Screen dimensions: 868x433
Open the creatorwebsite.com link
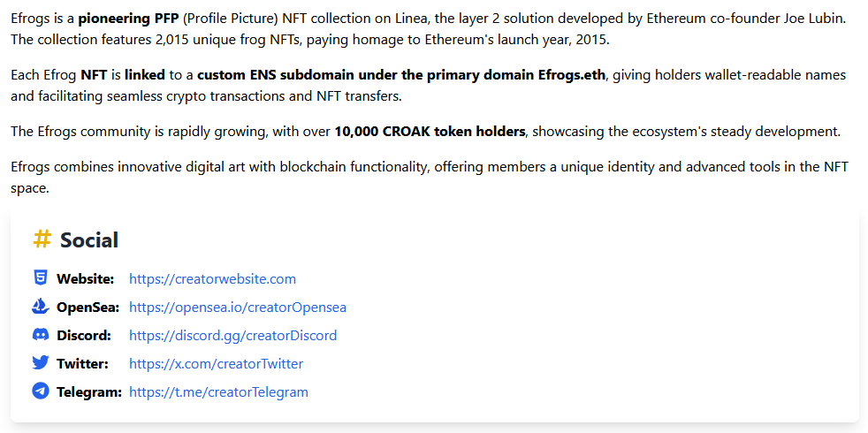coord(212,279)
